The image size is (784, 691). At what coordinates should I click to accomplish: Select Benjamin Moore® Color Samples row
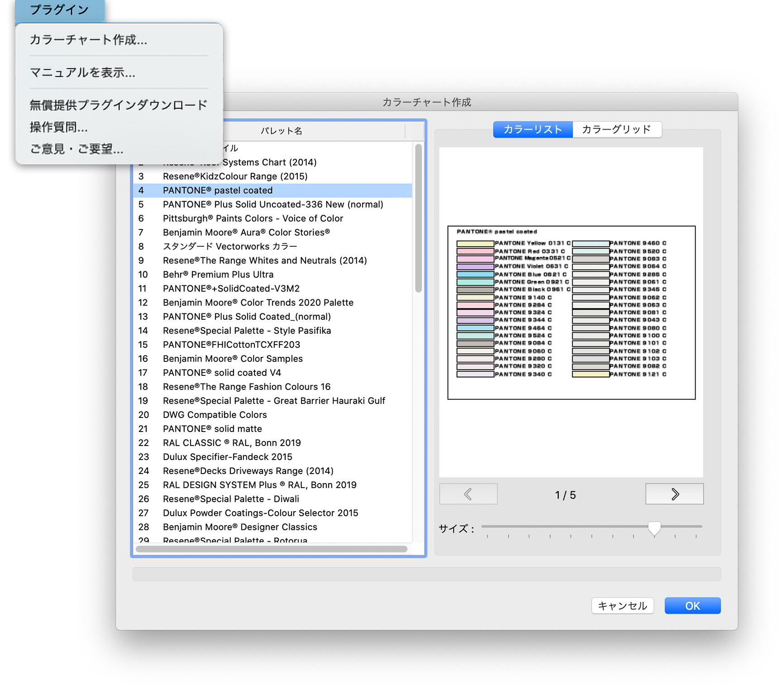tap(272, 359)
